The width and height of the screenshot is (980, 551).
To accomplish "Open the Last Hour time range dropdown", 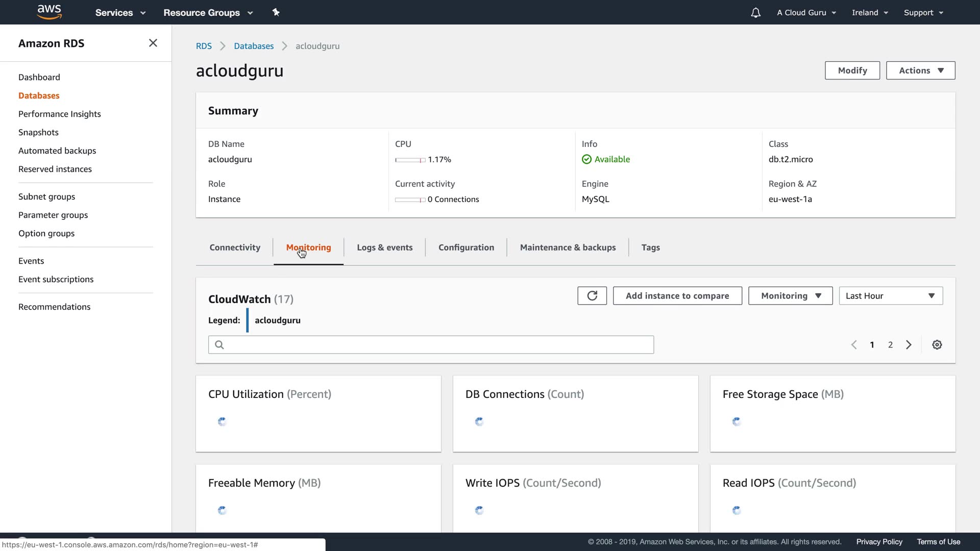I will tap(891, 296).
